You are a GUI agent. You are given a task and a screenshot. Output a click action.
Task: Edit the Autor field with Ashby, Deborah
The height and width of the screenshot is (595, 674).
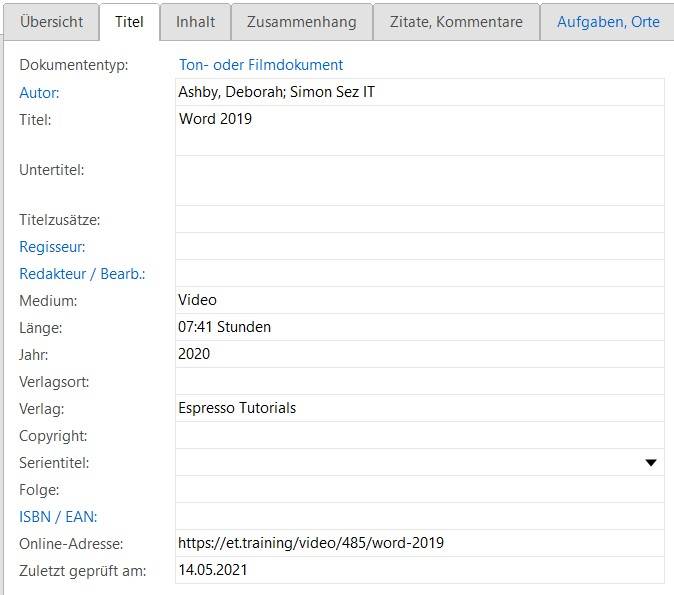coord(420,92)
